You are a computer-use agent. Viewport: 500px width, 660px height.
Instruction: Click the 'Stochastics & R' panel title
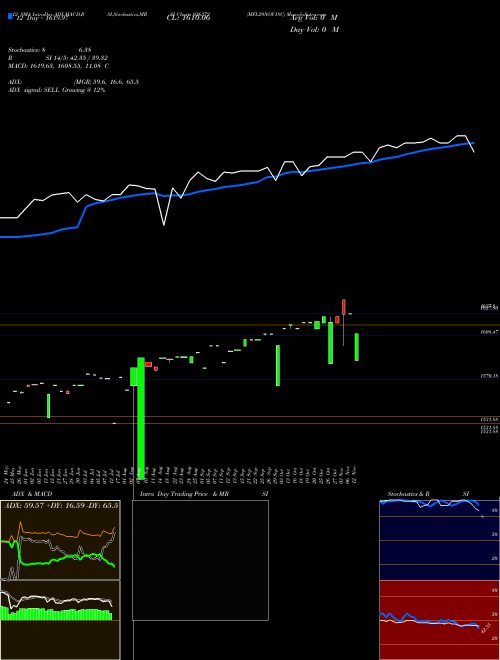coord(409,494)
